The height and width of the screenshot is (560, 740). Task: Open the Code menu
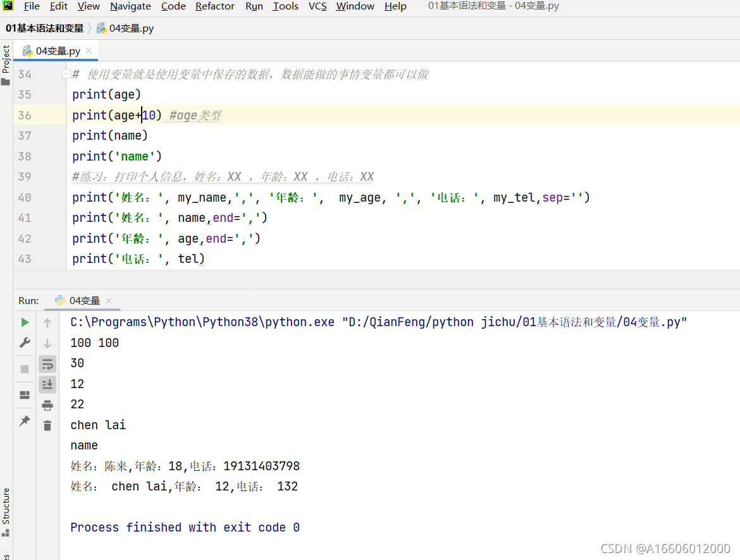tap(173, 6)
